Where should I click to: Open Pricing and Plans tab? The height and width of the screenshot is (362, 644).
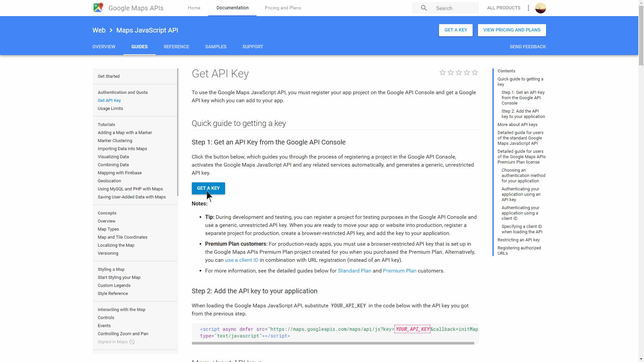(283, 8)
